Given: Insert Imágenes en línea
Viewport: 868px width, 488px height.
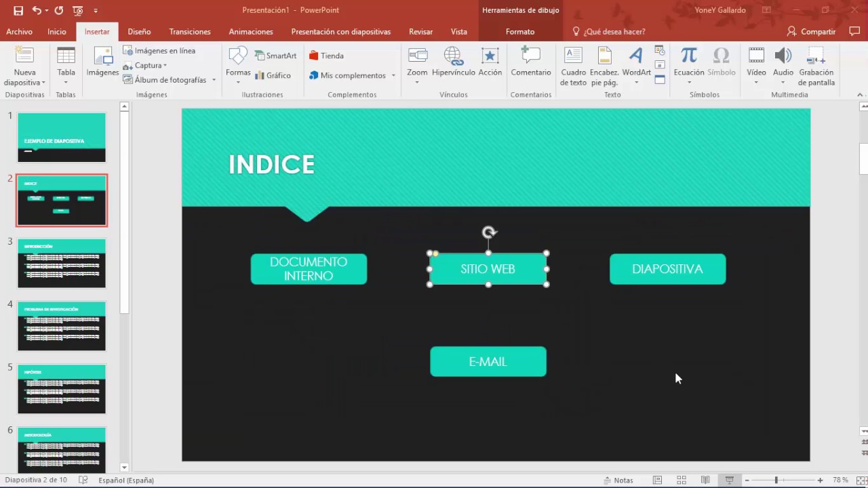Looking at the screenshot, I should [x=159, y=51].
